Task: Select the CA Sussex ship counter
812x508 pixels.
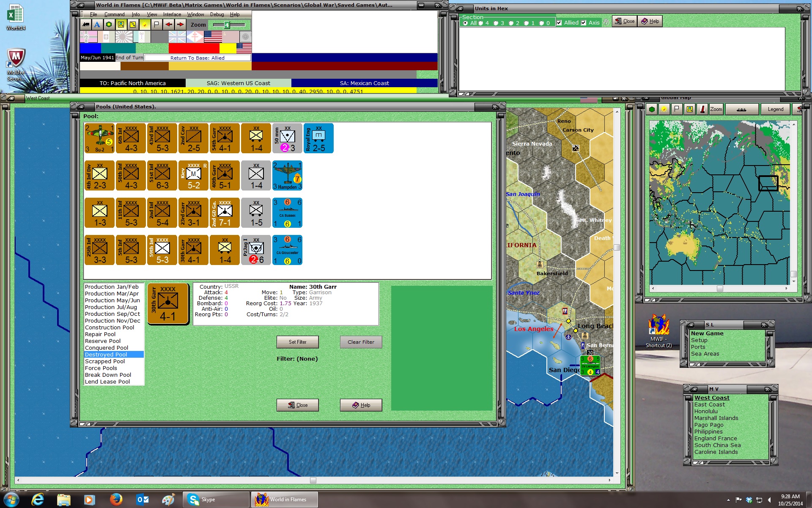Action: coord(288,213)
